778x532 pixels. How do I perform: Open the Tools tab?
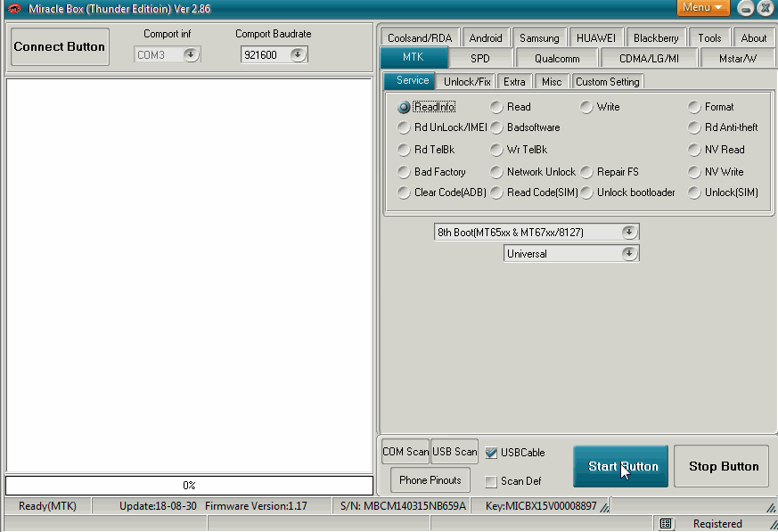pos(709,37)
